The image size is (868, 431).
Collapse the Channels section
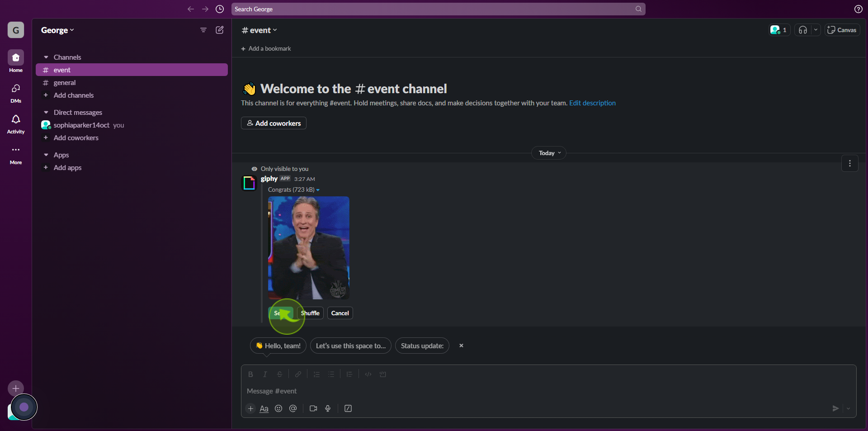[46, 57]
